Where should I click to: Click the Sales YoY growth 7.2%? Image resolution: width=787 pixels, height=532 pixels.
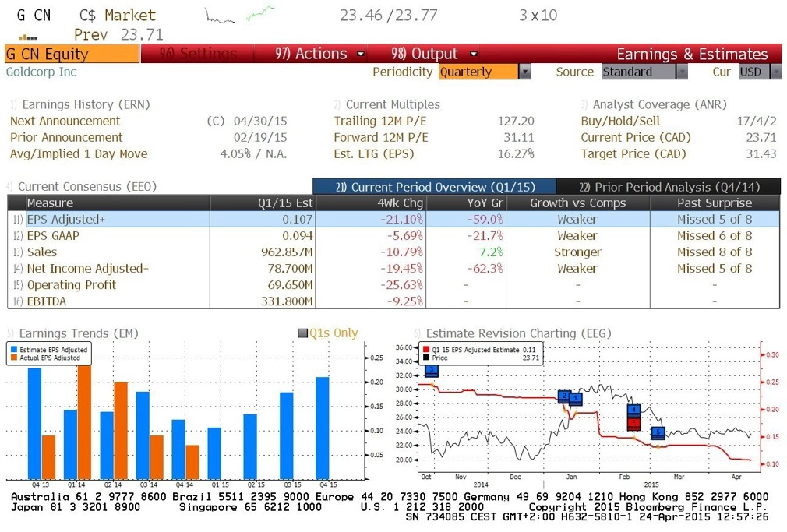coord(491,252)
